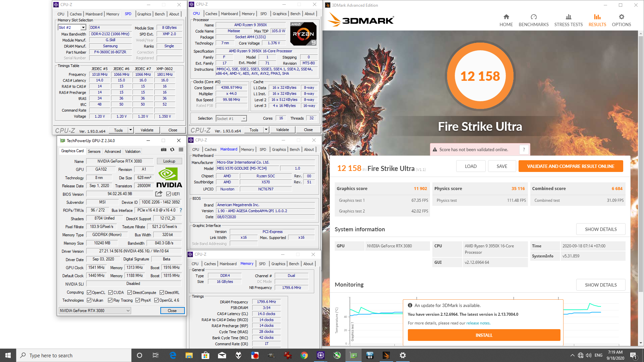The height and width of the screenshot is (362, 644).
Task: Switch to 3DMark taskbar icon
Action: (386, 355)
